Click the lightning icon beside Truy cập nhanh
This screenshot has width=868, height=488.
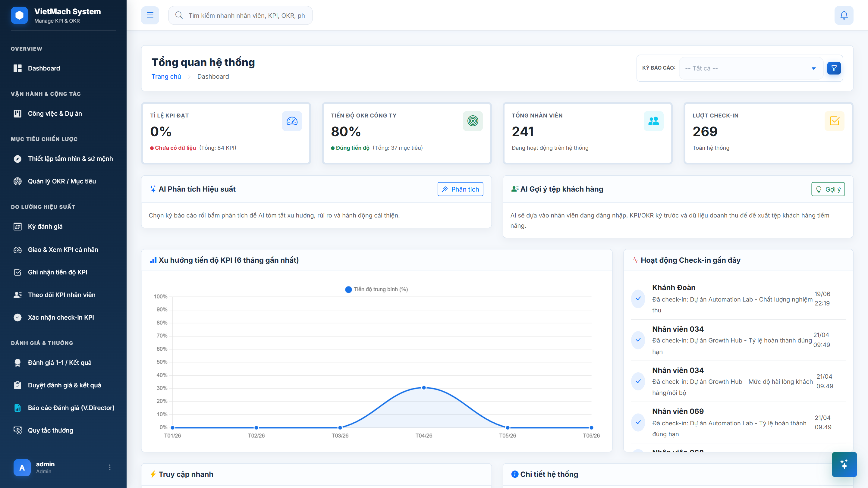tap(153, 474)
